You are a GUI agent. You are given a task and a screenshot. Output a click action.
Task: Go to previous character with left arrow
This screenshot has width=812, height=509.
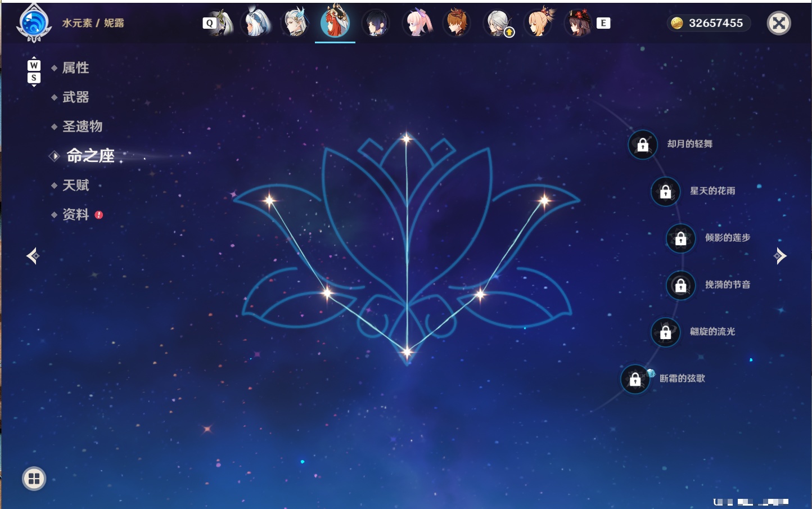(33, 256)
